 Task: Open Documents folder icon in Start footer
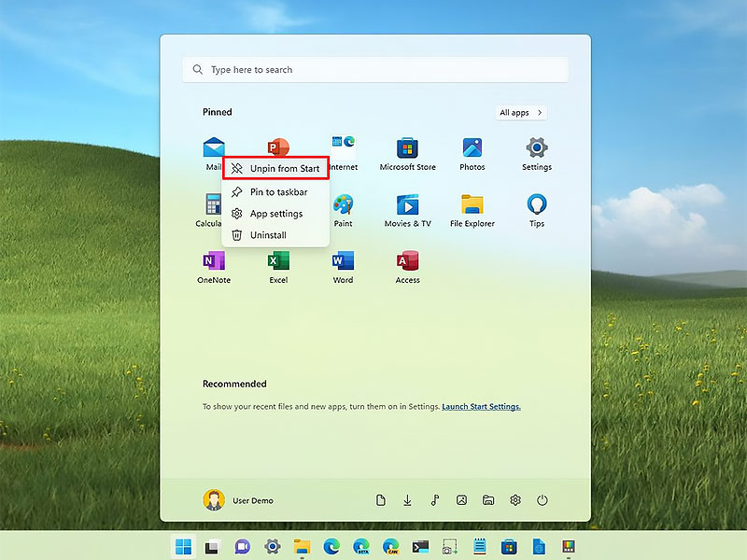pyautogui.click(x=381, y=500)
